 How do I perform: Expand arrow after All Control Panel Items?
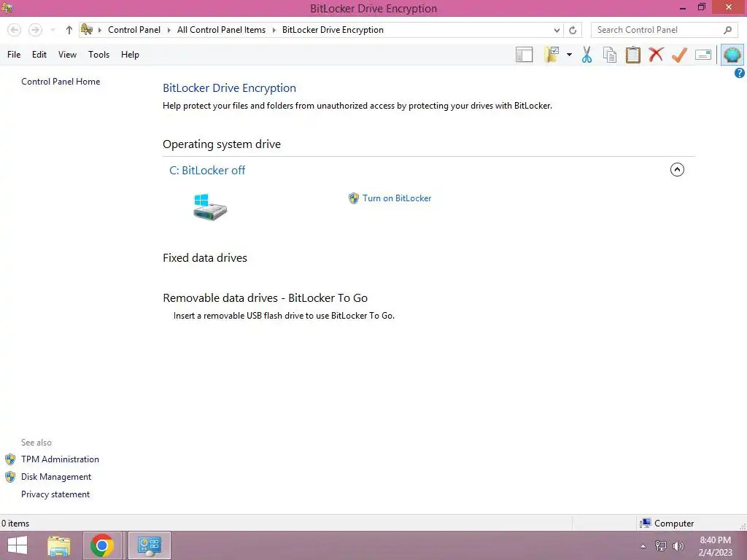click(274, 30)
